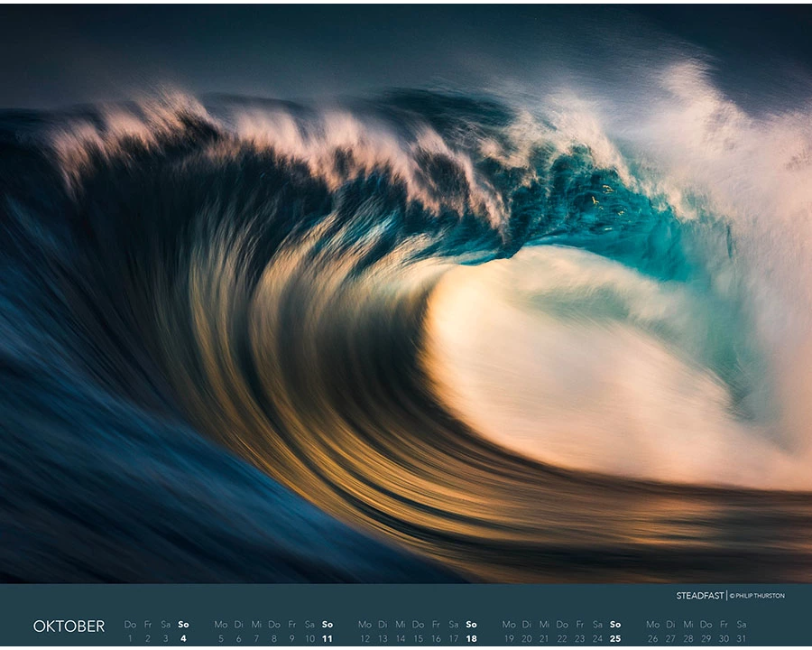812x650 pixels.
Task: Select date 22 in the calendar strip
Action: pyautogui.click(x=561, y=638)
